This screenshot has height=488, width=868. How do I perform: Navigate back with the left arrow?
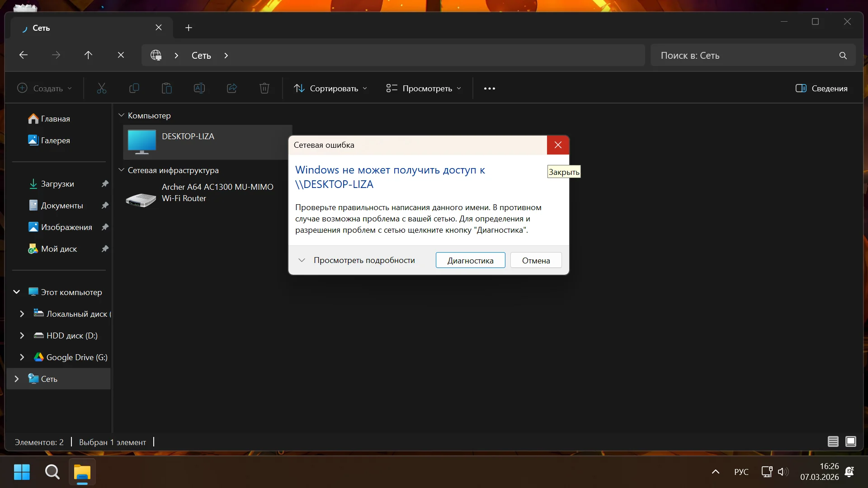(x=24, y=55)
